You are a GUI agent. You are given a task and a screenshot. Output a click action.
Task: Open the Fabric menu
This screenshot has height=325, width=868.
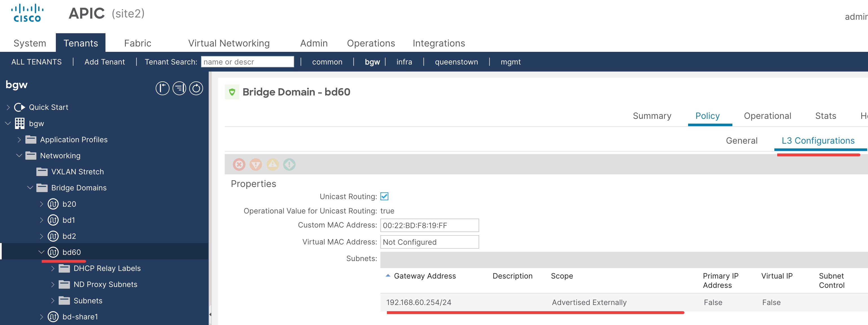pos(138,43)
